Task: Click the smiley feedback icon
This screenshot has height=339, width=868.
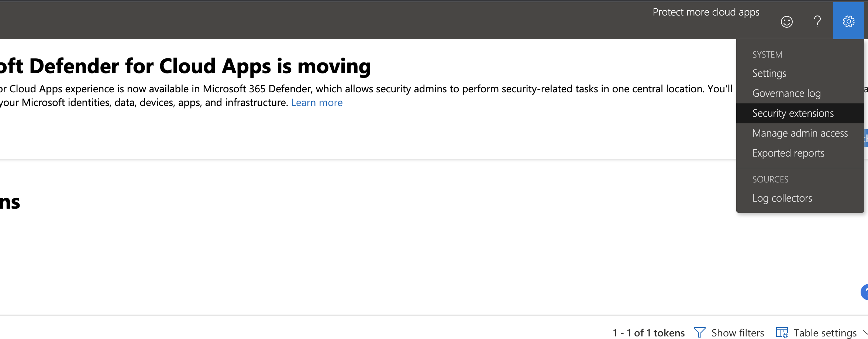Action: [x=786, y=22]
